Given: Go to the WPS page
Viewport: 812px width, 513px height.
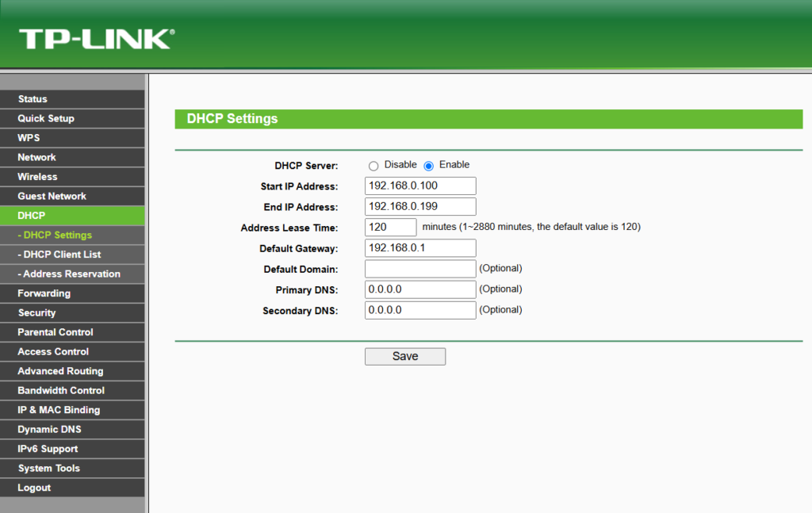Looking at the screenshot, I should click(72, 138).
